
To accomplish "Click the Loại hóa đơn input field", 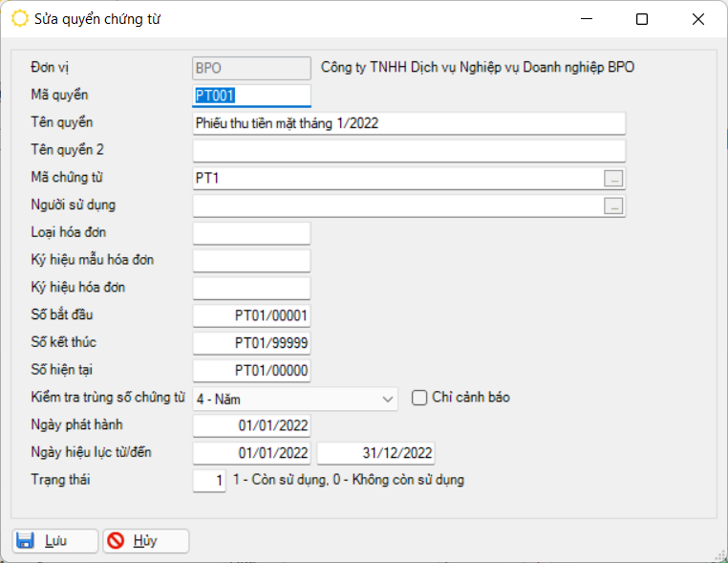I will 252,233.
